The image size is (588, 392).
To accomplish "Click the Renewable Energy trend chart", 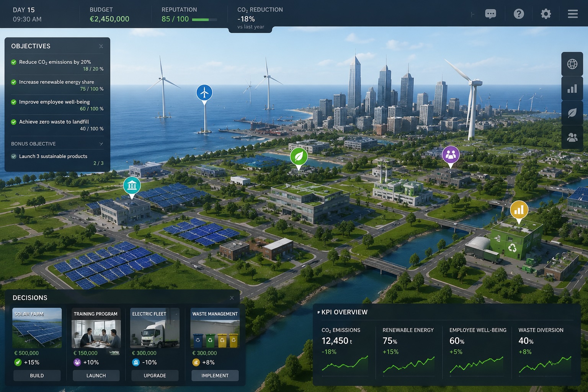I will (x=409, y=364).
